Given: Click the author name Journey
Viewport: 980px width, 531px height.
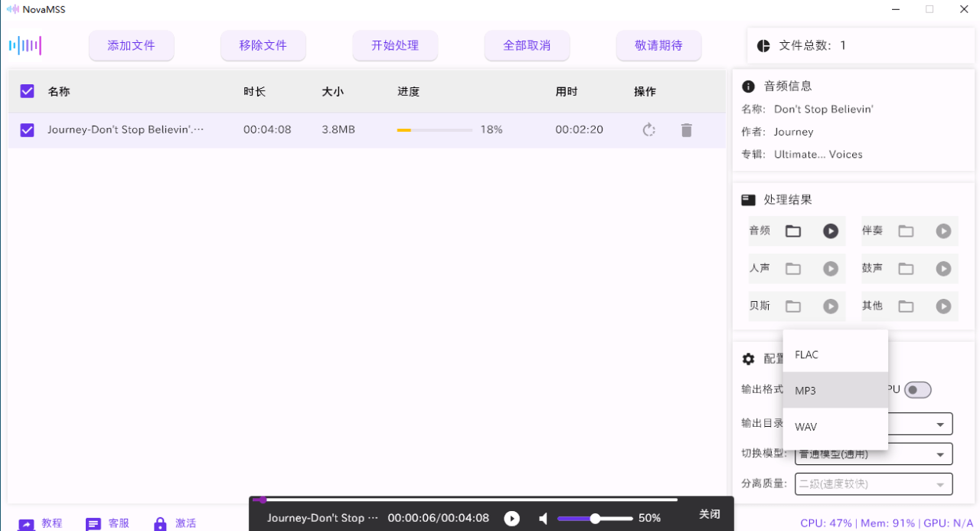Looking at the screenshot, I should click(x=793, y=132).
